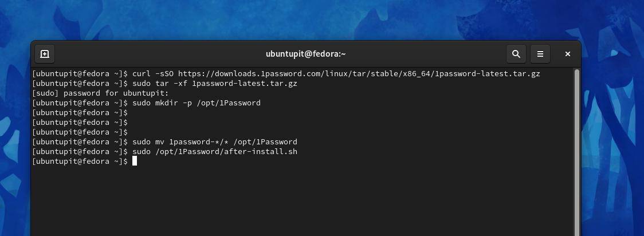Close the terminal window
Screen dimensions: 644x236
[567, 54]
